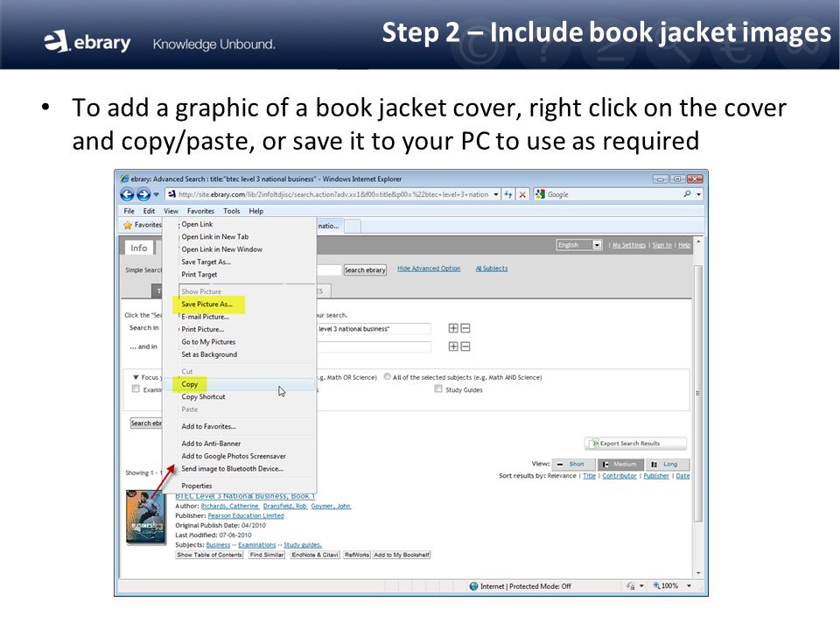Select Add to Google Photos Screensaver
The width and height of the screenshot is (840, 630).
point(234,457)
